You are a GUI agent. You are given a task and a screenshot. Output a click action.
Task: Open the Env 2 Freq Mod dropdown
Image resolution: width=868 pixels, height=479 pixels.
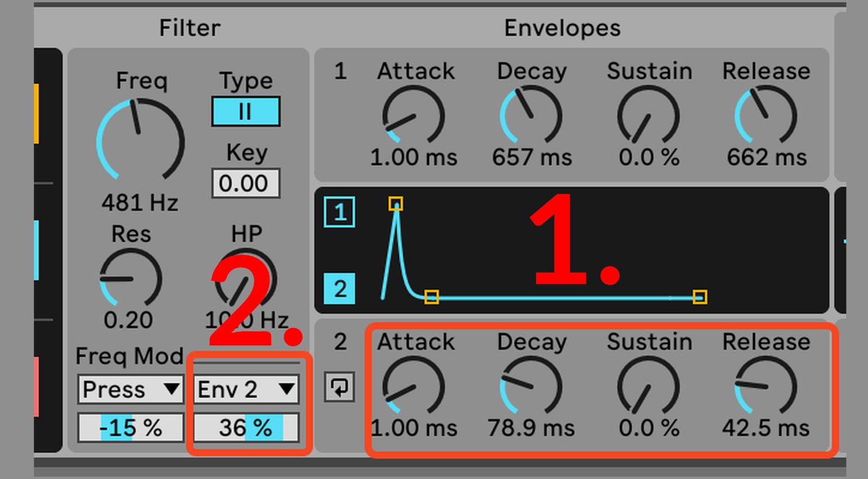point(246,389)
